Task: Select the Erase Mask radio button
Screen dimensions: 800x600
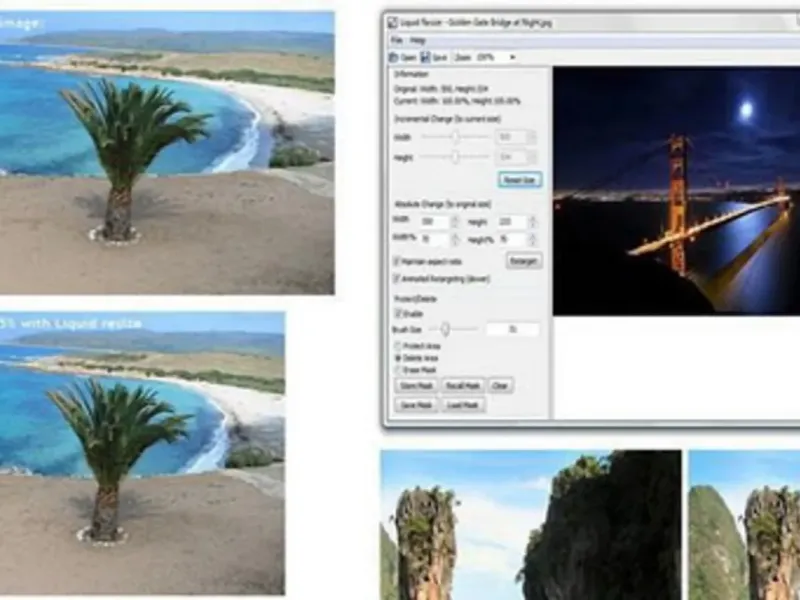Action: click(398, 370)
